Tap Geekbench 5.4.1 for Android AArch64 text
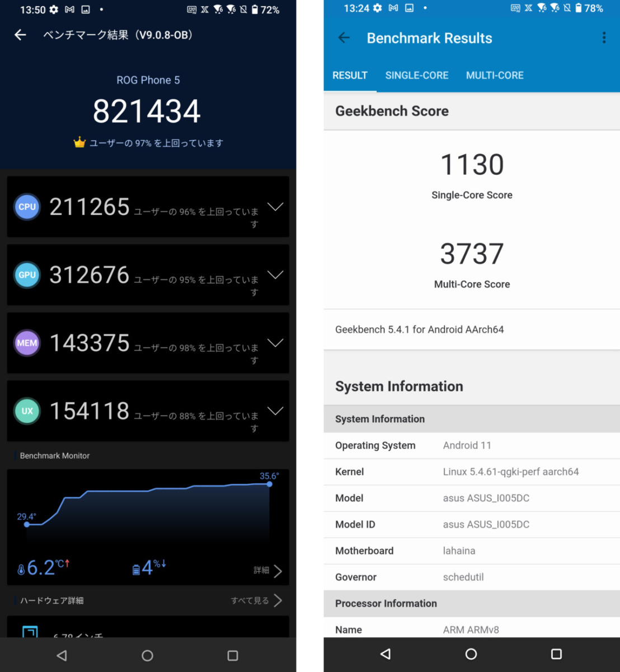 pos(419,329)
